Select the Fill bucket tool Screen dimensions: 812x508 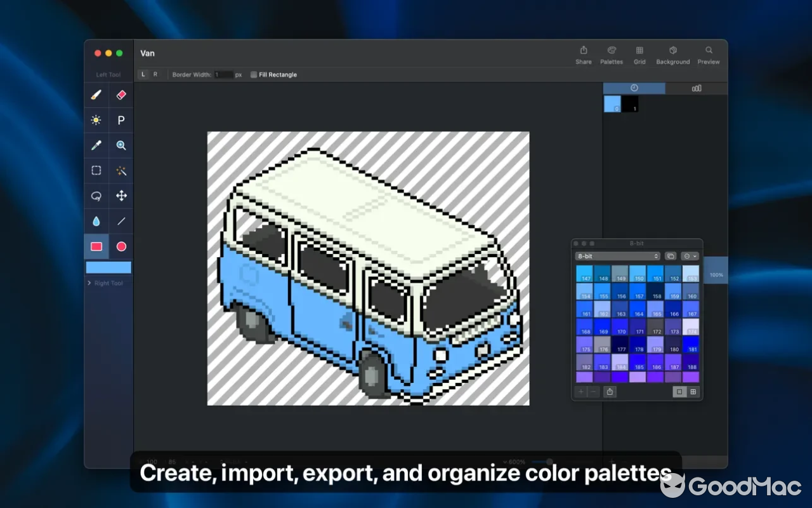tap(96, 221)
